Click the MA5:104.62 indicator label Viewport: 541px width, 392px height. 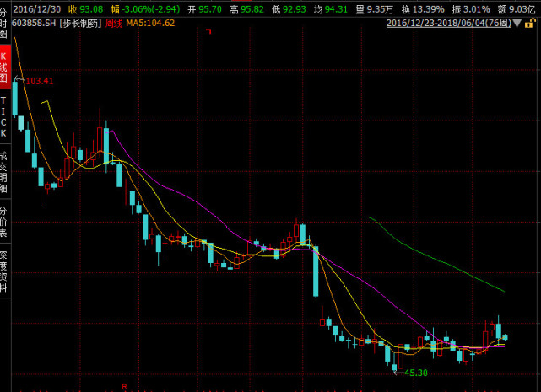click(x=150, y=24)
